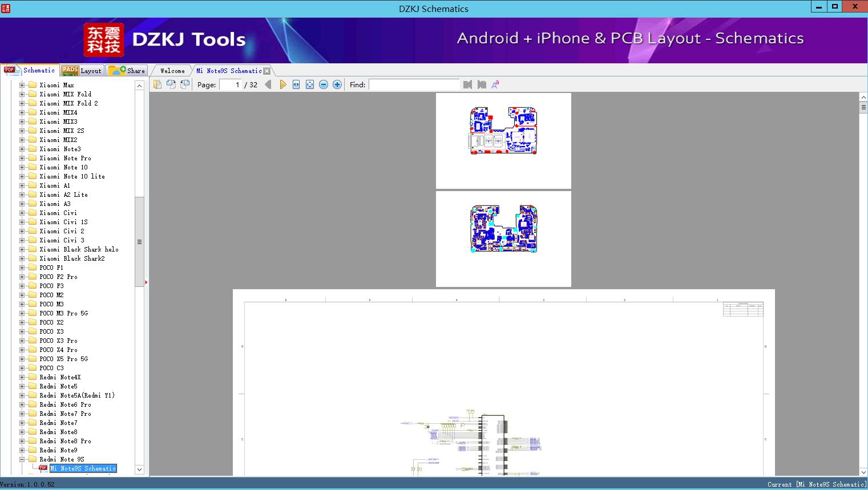Image resolution: width=868 pixels, height=490 pixels.
Task: Click the second PCB layout page thumbnail
Action: pyautogui.click(x=503, y=239)
